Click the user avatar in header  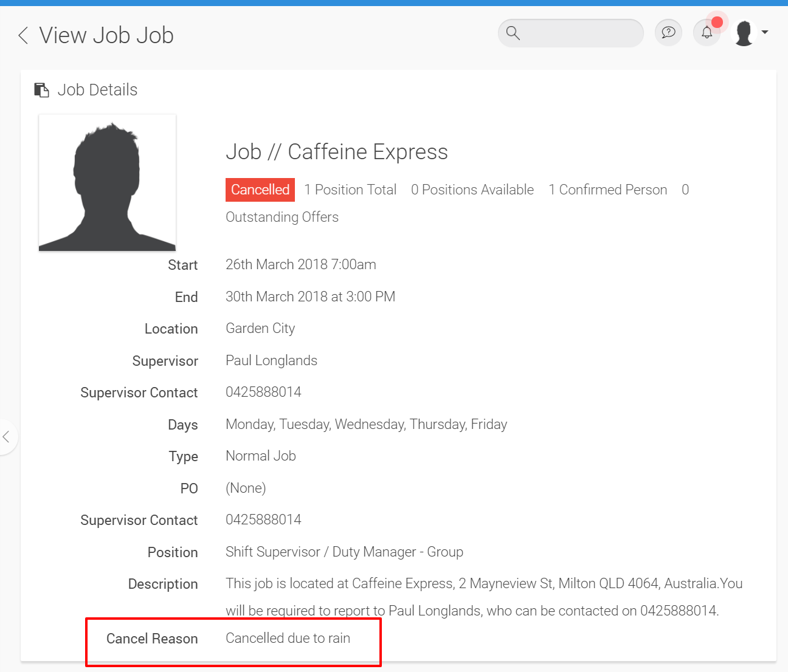coord(744,33)
